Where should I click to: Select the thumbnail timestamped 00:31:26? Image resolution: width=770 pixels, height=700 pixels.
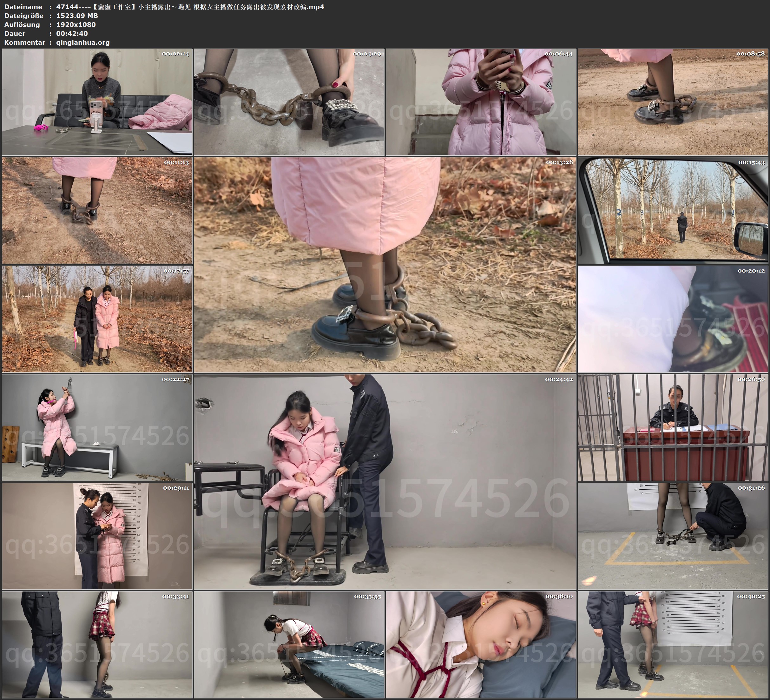click(673, 536)
